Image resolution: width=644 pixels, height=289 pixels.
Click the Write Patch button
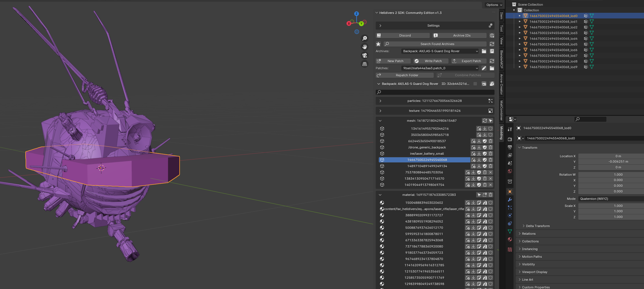coord(431,61)
